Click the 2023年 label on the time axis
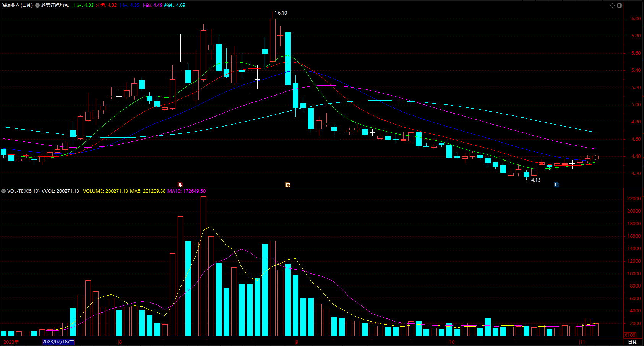Image resolution: width=644 pixels, height=346 pixels. click(11, 342)
